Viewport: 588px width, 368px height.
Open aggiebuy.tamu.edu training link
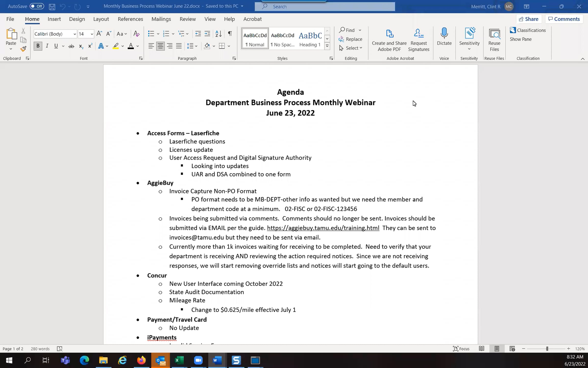(x=323, y=228)
